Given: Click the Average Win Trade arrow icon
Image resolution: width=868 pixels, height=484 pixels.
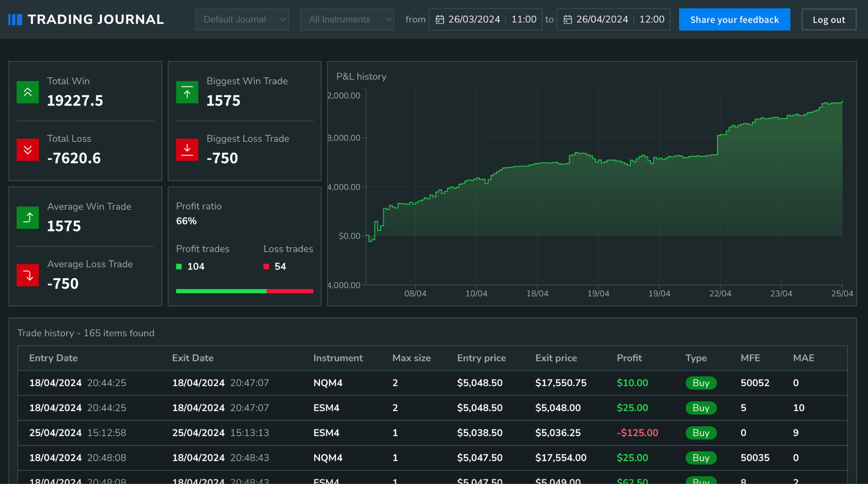Looking at the screenshot, I should pos(28,217).
